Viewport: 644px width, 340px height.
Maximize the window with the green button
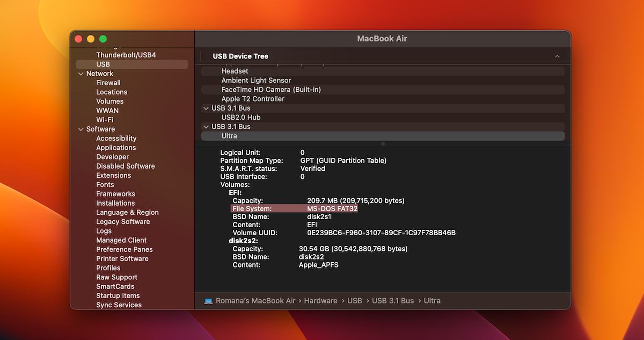(x=103, y=39)
